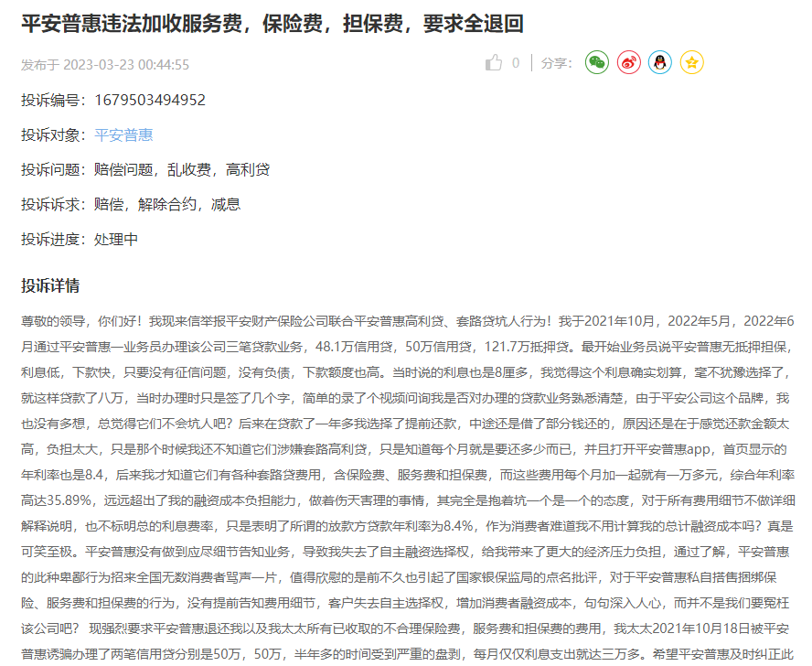Click the 处理中 progress status
This screenshot has height=666, width=812.
click(116, 240)
